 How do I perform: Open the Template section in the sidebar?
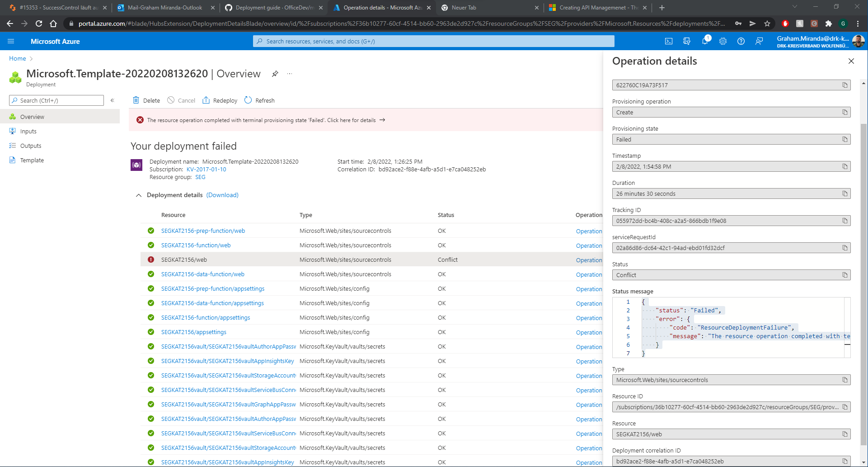[x=32, y=160]
